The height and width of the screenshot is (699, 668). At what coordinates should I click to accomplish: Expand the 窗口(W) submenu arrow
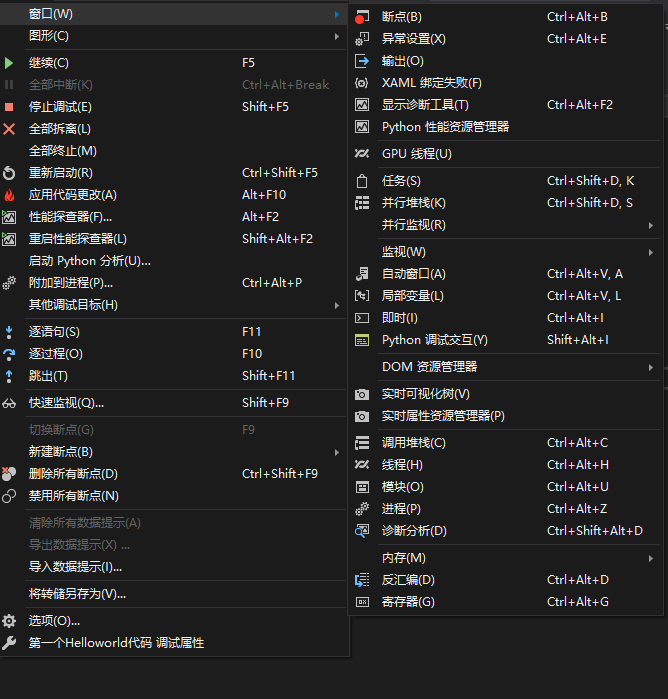pyautogui.click(x=337, y=15)
